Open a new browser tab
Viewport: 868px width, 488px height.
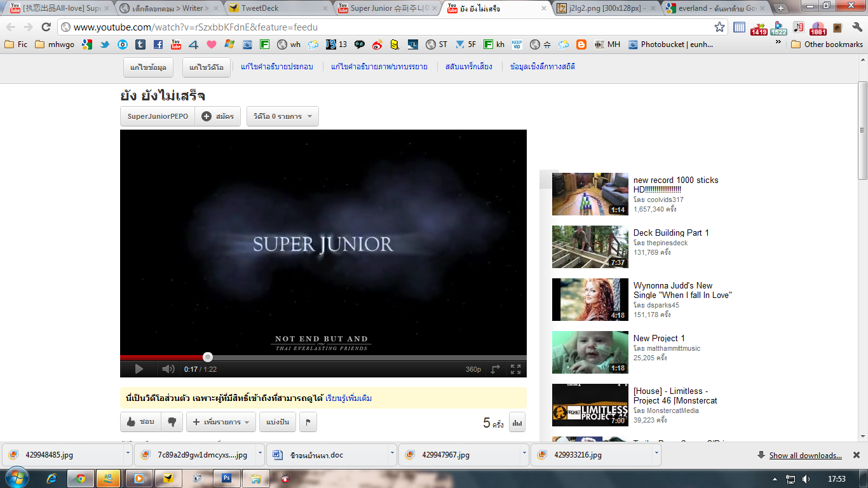tap(781, 8)
